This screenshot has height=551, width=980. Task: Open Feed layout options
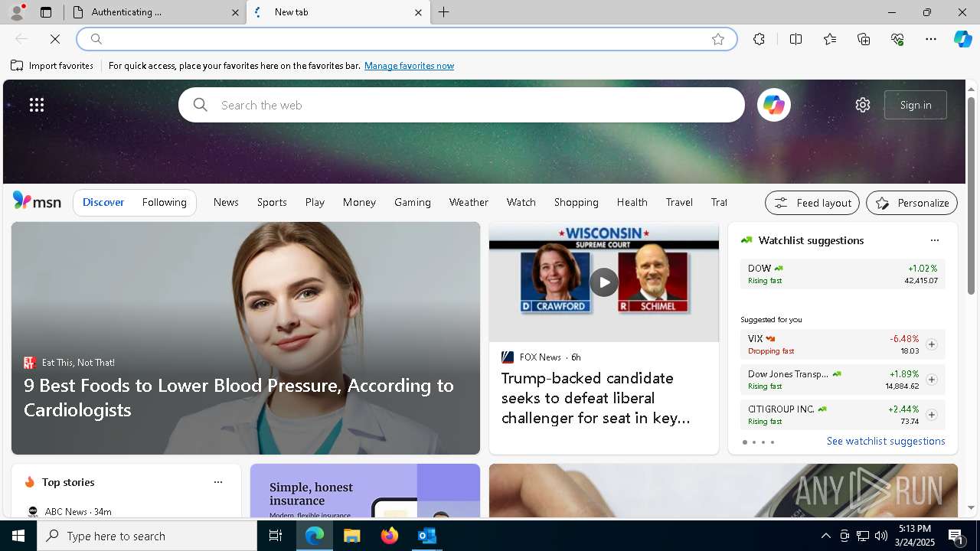click(812, 203)
